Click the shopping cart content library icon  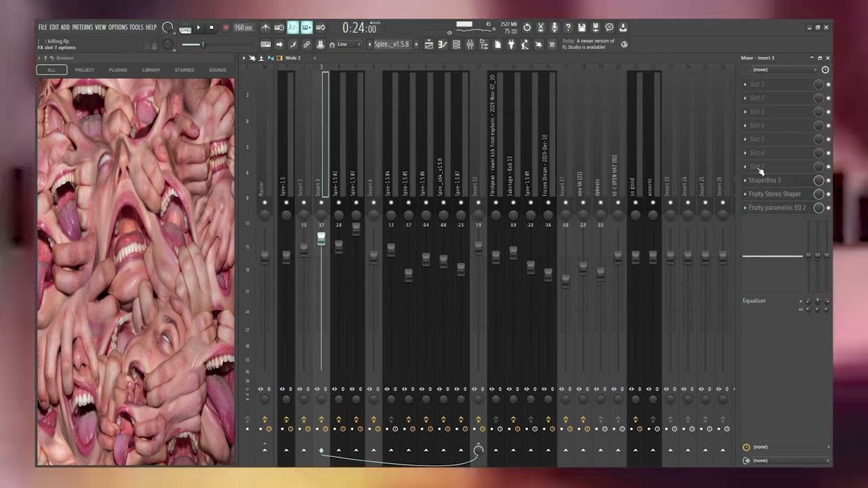(x=552, y=44)
